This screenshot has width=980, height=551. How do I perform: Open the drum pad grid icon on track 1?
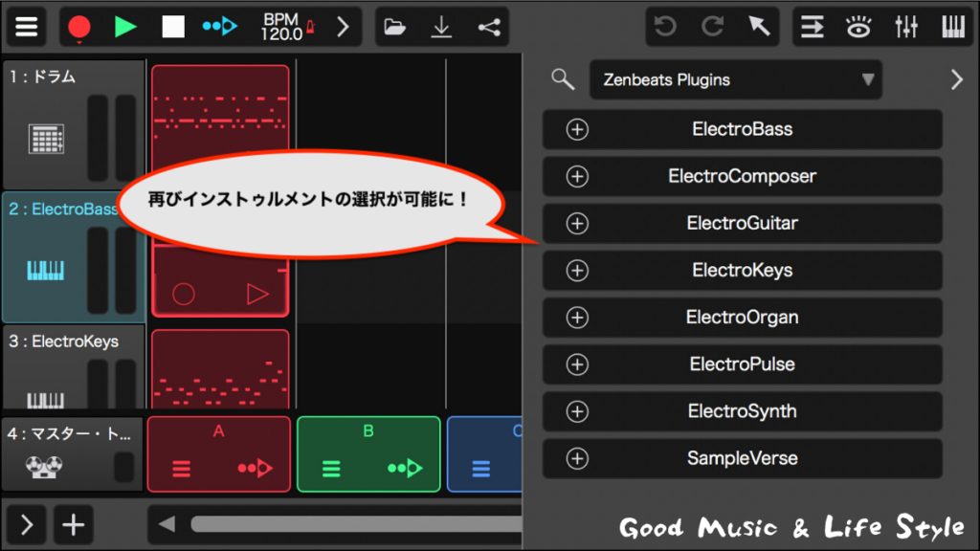click(x=46, y=139)
